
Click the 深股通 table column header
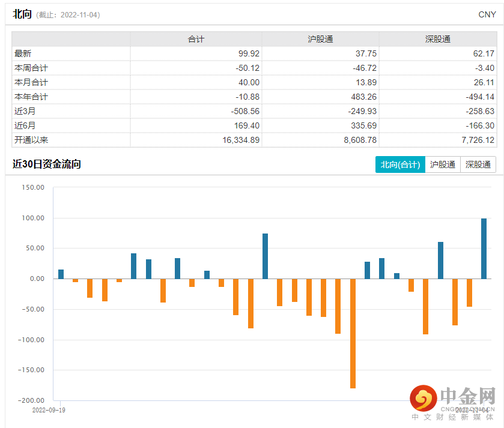click(437, 39)
